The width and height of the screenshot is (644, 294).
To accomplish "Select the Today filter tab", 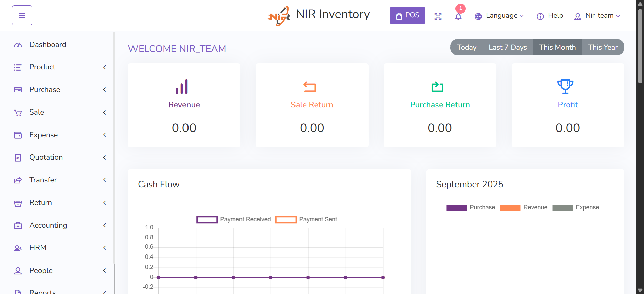I will pyautogui.click(x=467, y=47).
